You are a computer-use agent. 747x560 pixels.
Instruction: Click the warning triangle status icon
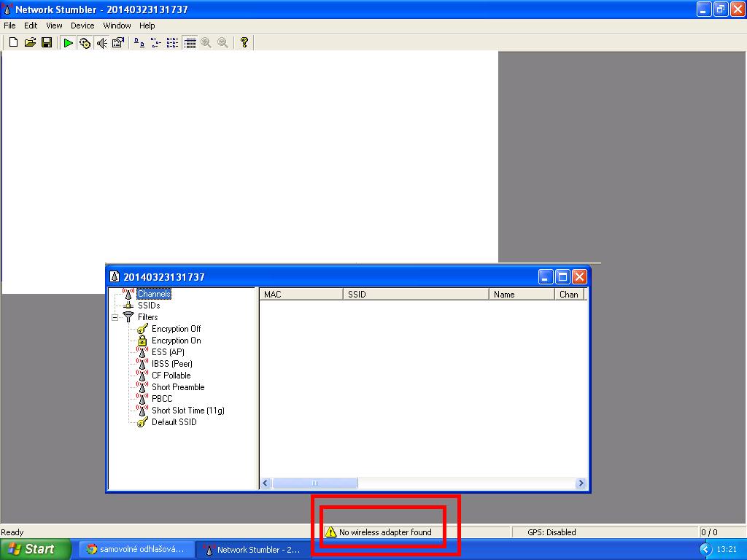click(330, 532)
